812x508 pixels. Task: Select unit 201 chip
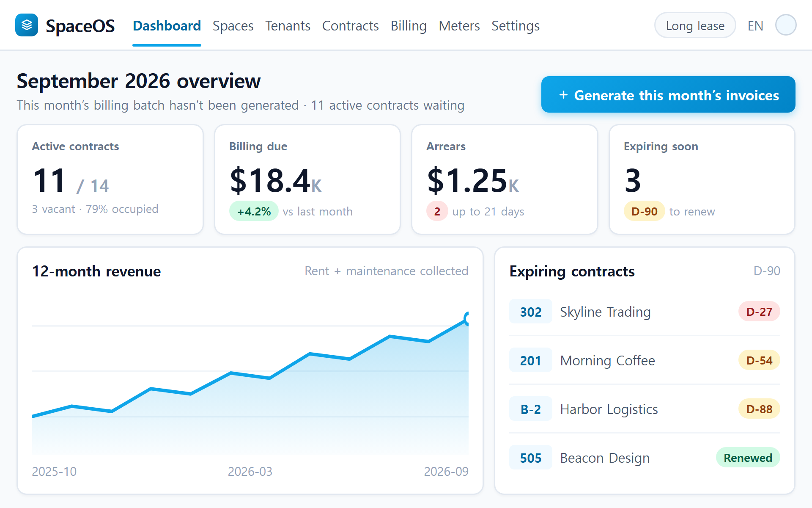(531, 360)
